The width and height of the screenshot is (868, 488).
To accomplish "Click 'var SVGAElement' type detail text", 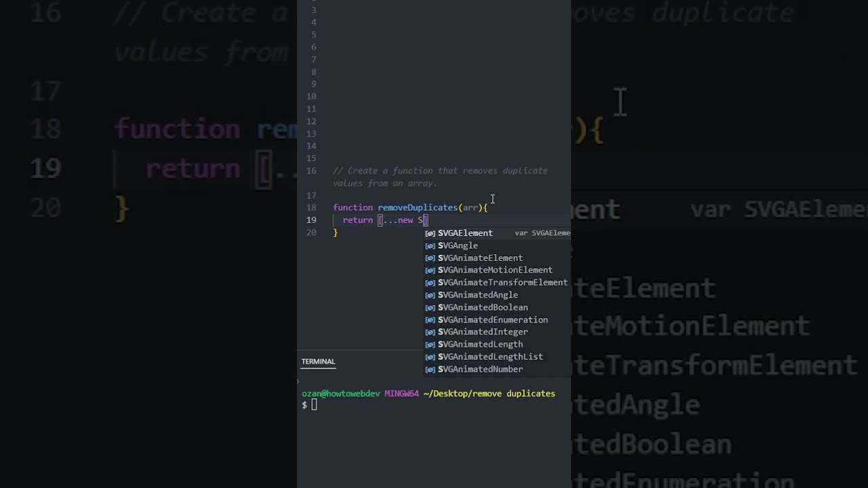I will click(x=542, y=233).
